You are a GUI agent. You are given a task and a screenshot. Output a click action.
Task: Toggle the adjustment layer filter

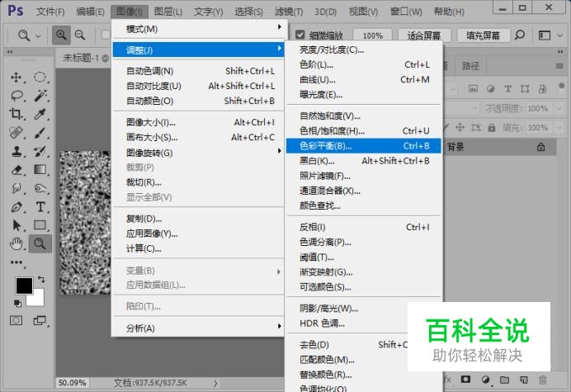490,88
